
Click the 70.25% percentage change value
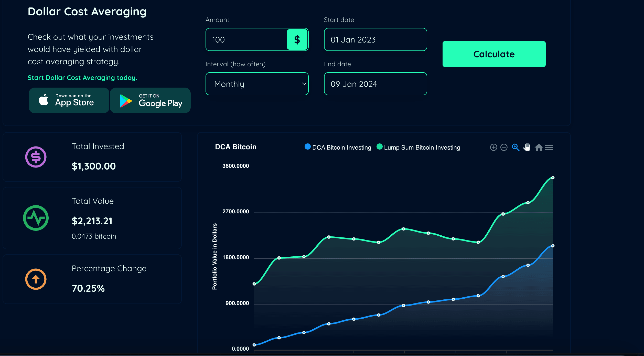point(88,288)
